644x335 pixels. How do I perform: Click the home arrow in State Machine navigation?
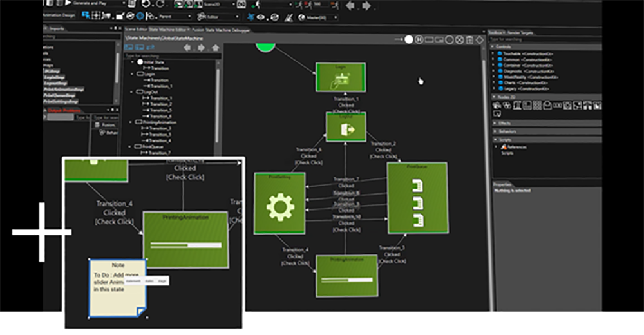215,48
